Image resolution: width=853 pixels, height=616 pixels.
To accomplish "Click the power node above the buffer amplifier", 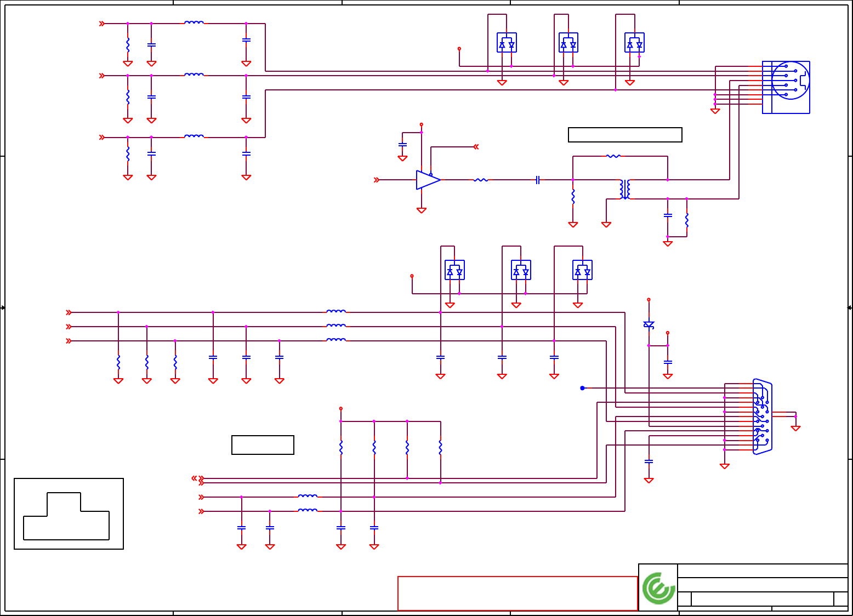I will (x=422, y=124).
